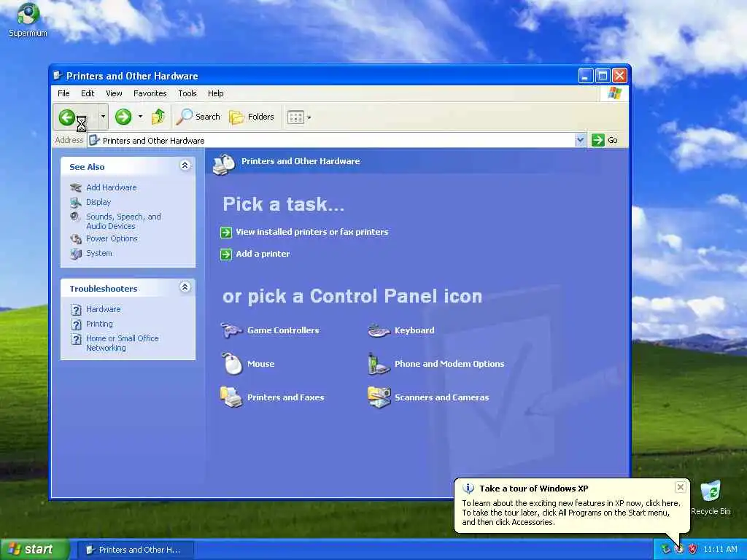
Task: Open the Keyboard control panel icon
Action: (379, 330)
